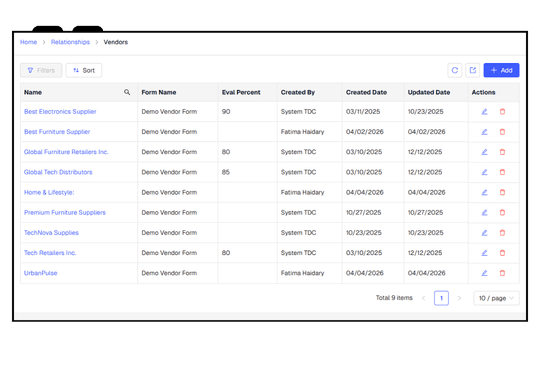Delete the Tech Retailers Inc. row
Screen dimensions: 540x384
pyautogui.click(x=502, y=253)
